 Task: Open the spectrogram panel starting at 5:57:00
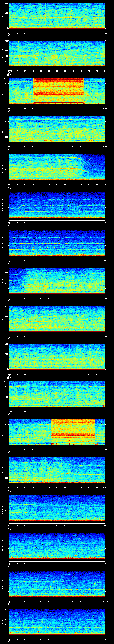57,508
